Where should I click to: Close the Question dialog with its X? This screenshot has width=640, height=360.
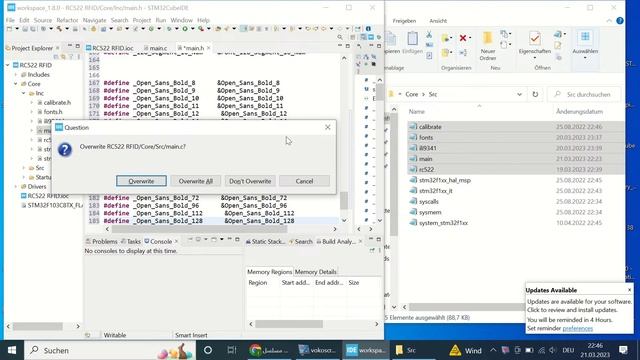(x=327, y=127)
